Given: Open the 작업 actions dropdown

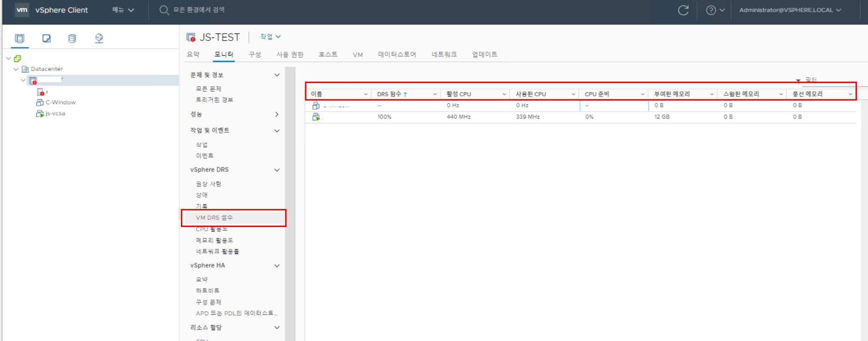Looking at the screenshot, I should click(x=270, y=36).
